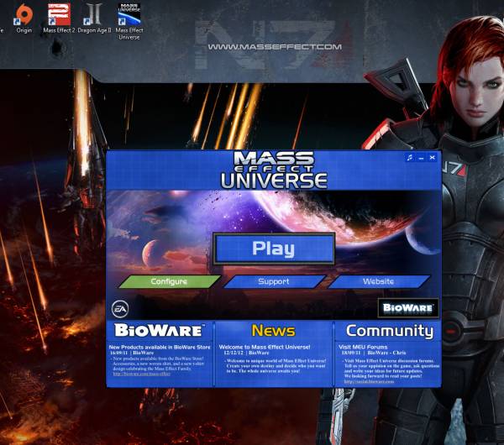Minimize the Mass Effect Universe launcher

point(421,158)
